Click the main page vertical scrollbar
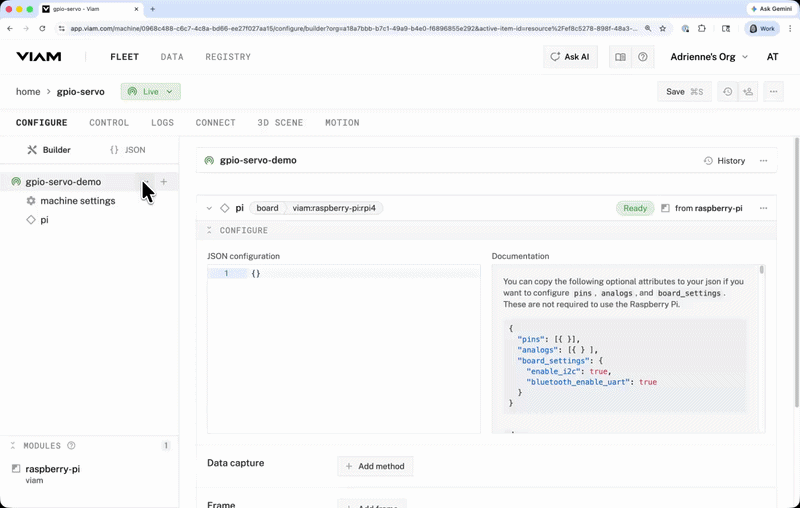Screen dimensions: 800x508 [797, 270]
